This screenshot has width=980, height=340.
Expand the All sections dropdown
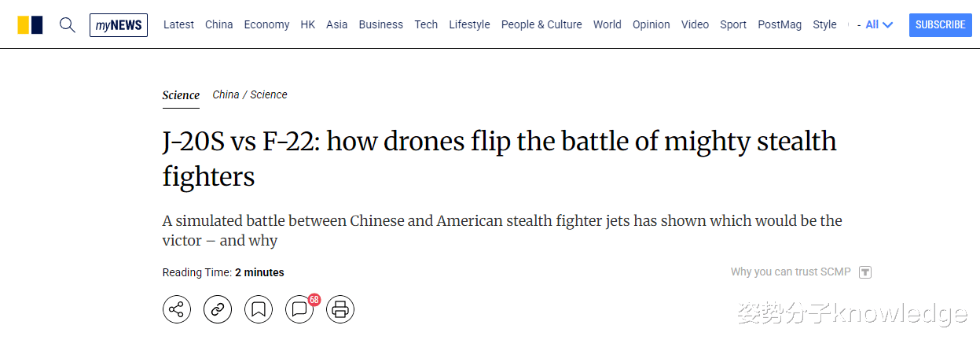(x=879, y=24)
